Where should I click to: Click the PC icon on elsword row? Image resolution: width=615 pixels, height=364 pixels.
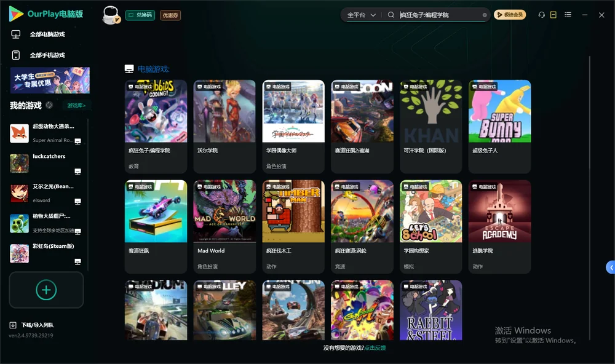tap(77, 201)
